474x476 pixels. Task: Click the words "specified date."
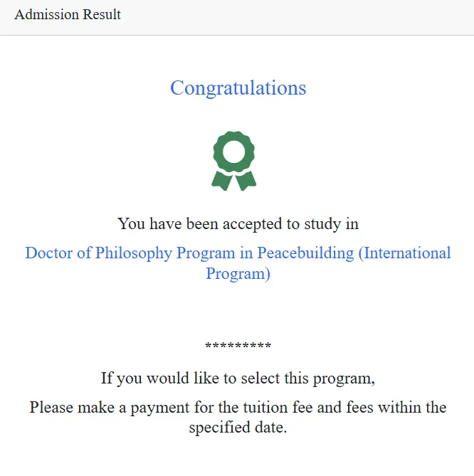238,428
